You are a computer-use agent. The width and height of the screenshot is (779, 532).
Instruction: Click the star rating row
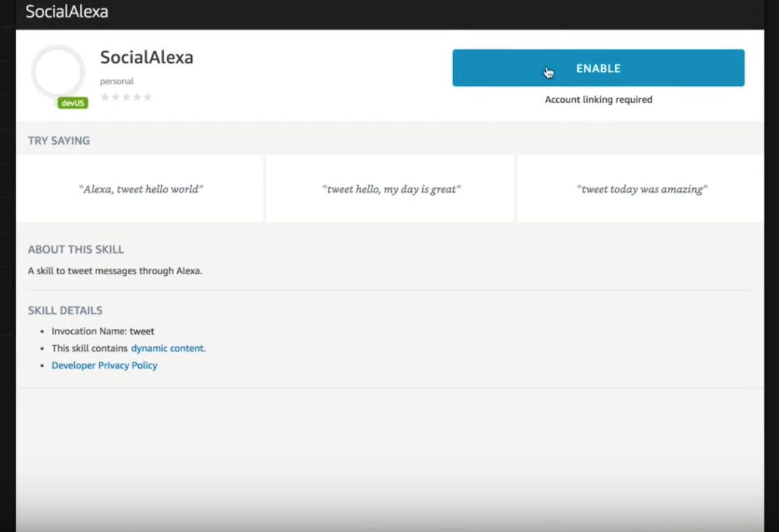[126, 97]
